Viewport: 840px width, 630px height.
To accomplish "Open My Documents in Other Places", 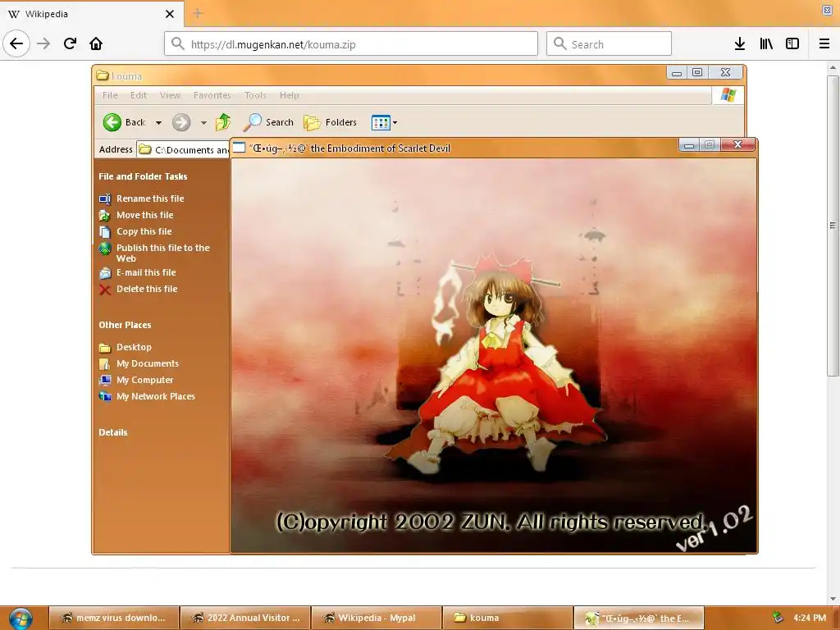I will pos(148,363).
